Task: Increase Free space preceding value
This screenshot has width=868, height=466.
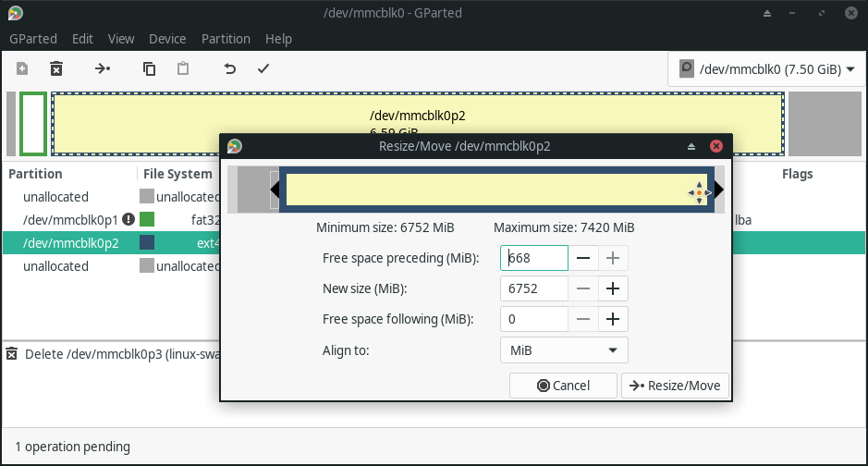Action: [x=613, y=258]
